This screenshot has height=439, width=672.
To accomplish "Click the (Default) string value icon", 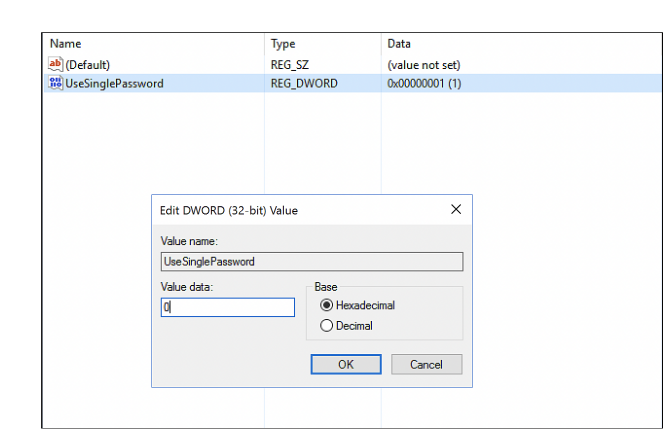I will (56, 65).
